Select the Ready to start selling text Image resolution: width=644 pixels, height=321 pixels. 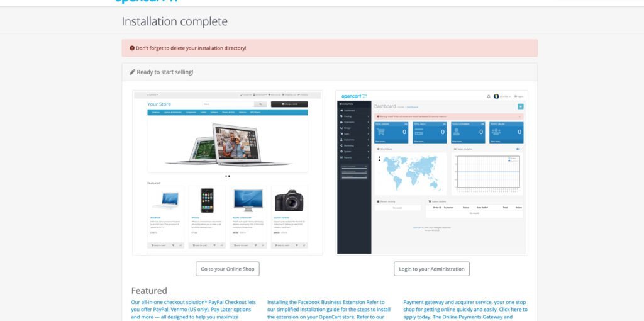[x=165, y=72]
